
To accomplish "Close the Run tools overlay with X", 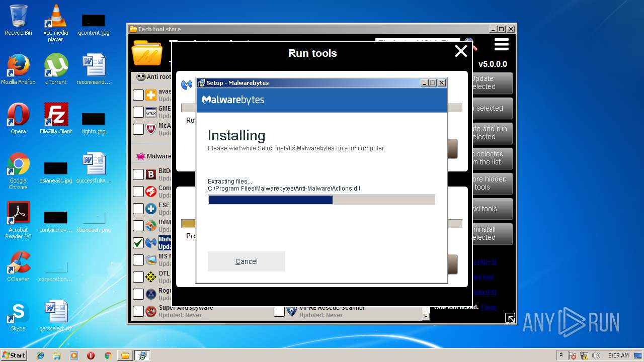I will pyautogui.click(x=461, y=51).
